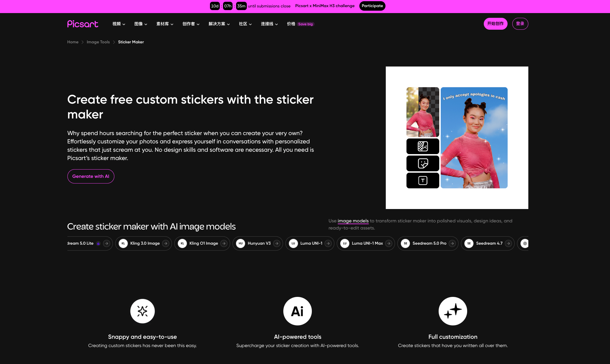Click arrow icon on Luma UNI-1 Max chip

389,243
